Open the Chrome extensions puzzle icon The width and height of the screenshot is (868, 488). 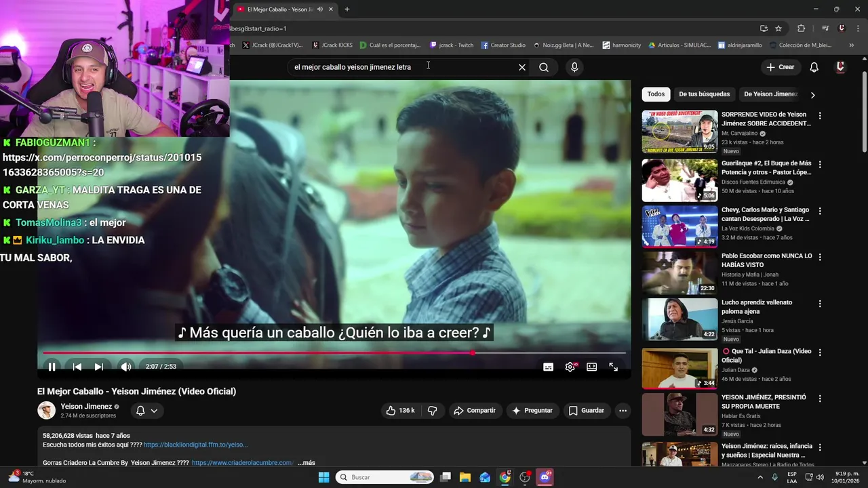click(801, 28)
